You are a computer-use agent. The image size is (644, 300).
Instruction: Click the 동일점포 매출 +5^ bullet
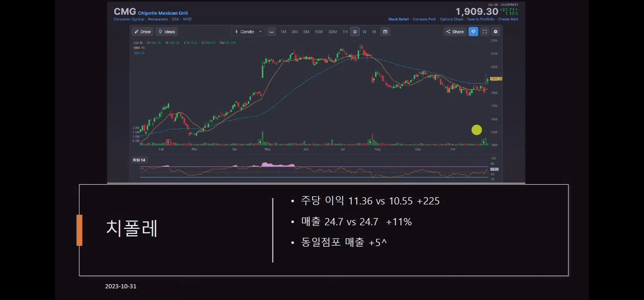coord(344,242)
